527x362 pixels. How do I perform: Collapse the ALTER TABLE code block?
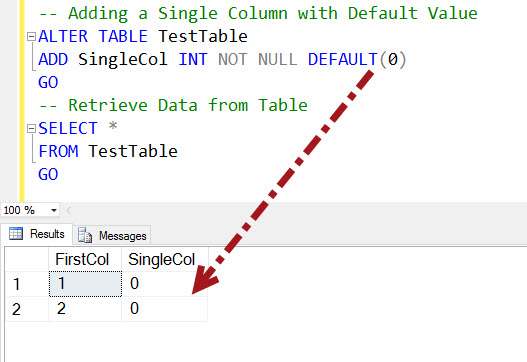pos(31,36)
